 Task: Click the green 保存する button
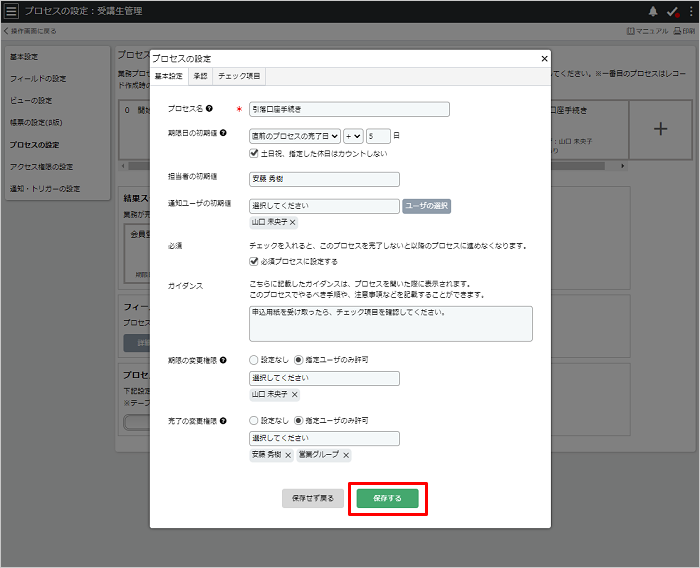click(388, 498)
